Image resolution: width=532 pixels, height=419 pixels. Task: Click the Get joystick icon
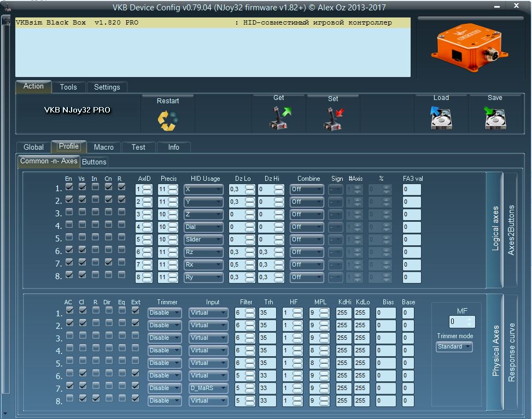(x=280, y=117)
